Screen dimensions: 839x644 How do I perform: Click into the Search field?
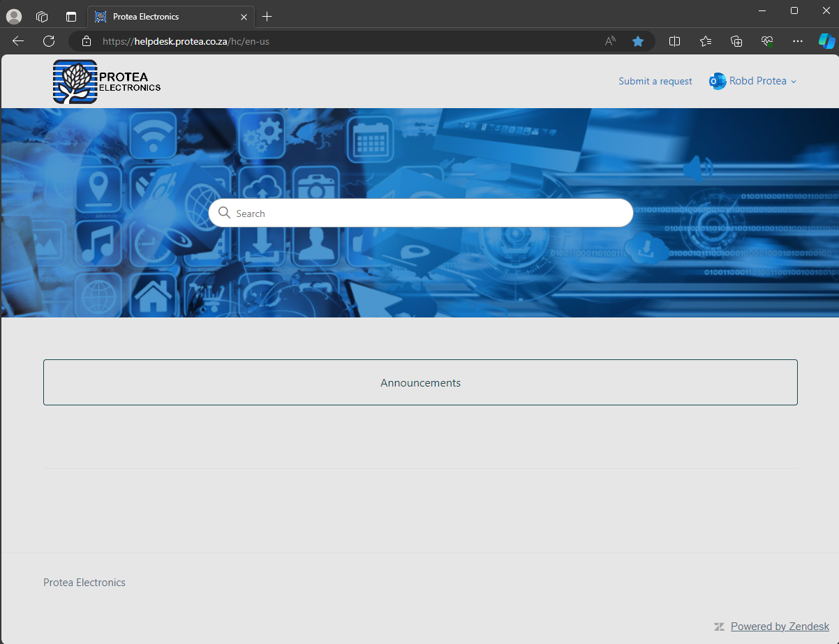point(421,213)
